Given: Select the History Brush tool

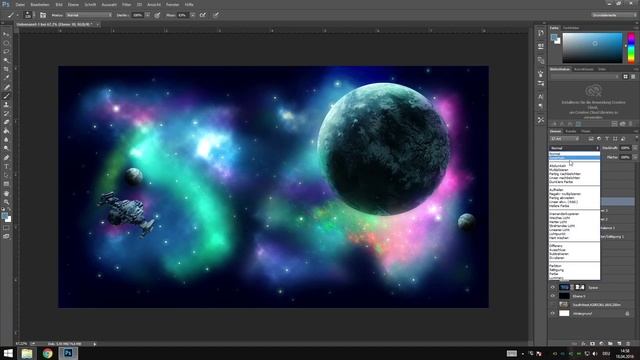Looking at the screenshot, I should tap(6, 113).
